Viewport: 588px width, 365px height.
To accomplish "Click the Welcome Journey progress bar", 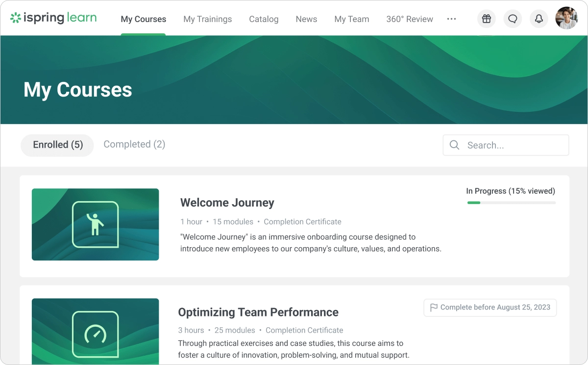I will [512, 203].
